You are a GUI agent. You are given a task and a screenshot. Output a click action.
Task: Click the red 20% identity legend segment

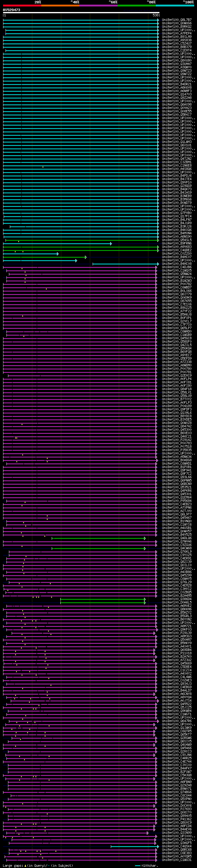[x=22, y=6]
